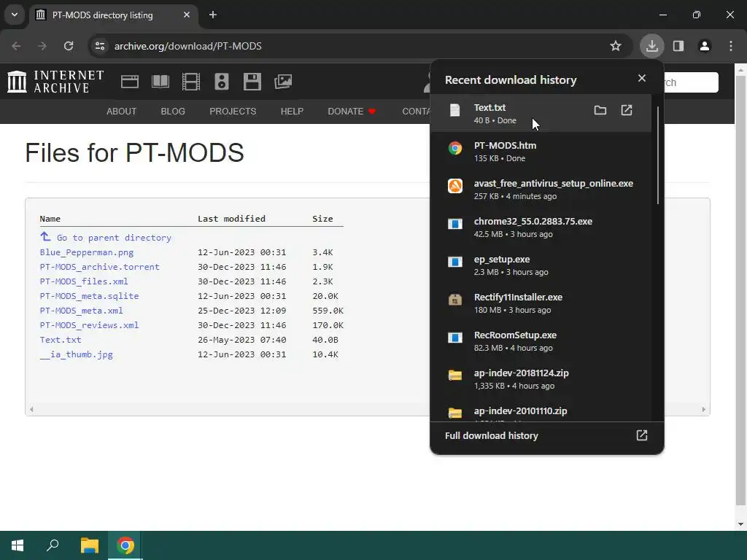
Task: Close the PT-MODS directory listing tab
Action: (187, 15)
